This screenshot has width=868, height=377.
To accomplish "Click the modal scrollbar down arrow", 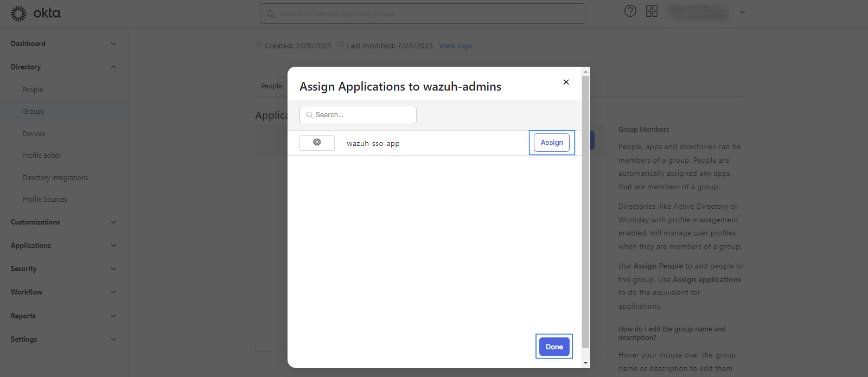I will click(585, 362).
